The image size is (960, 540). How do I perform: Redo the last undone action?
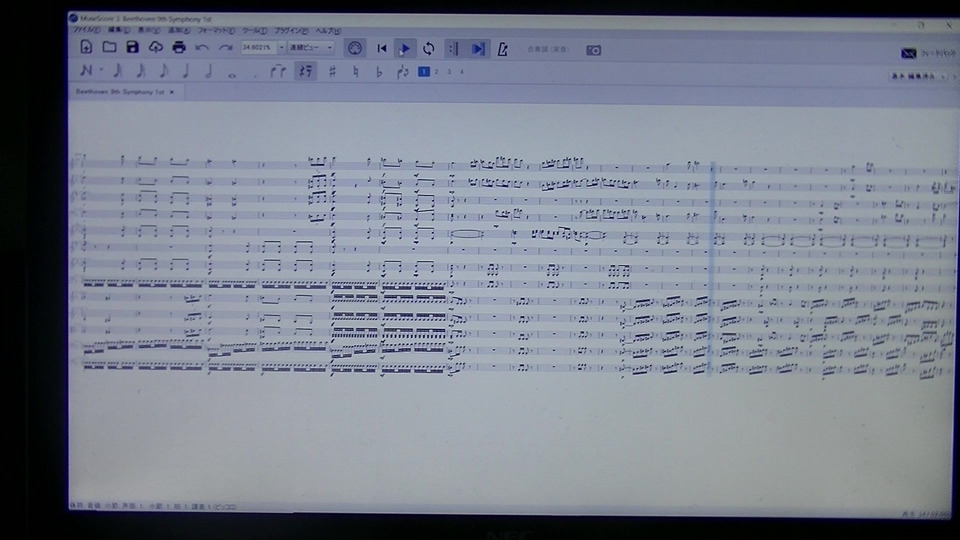225,48
